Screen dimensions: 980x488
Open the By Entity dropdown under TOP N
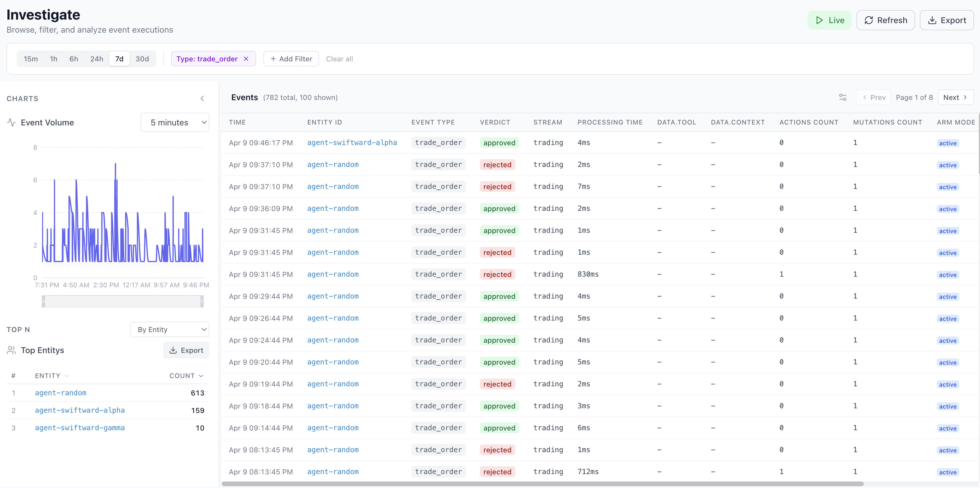point(169,329)
